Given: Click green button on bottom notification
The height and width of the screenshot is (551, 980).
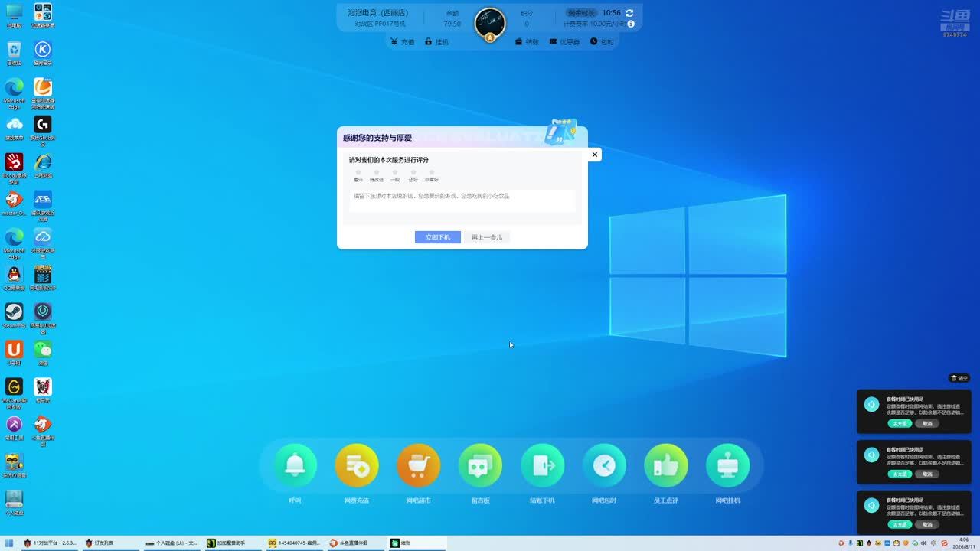Looking at the screenshot, I should [900, 524].
